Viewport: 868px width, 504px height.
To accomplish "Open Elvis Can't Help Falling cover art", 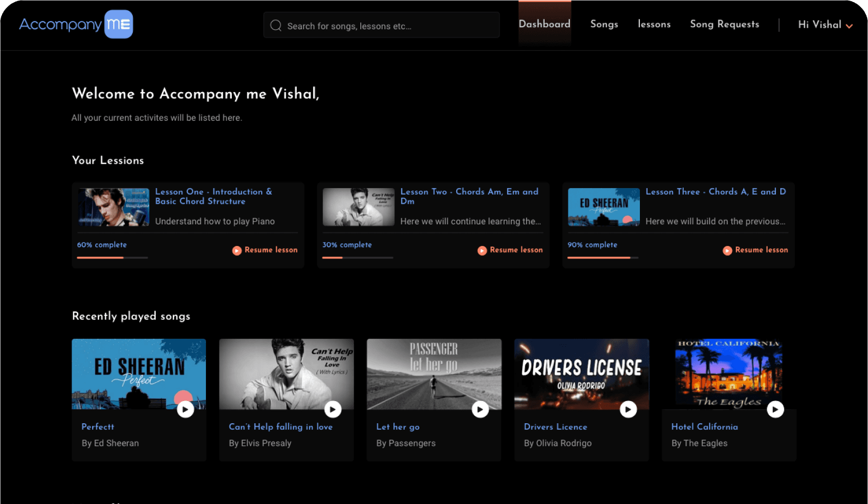I will coord(286,374).
